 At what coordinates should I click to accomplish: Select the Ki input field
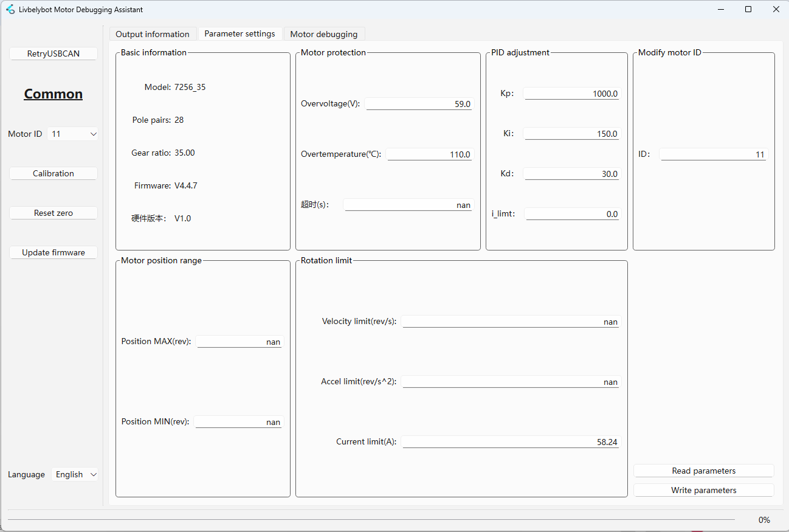click(x=571, y=134)
